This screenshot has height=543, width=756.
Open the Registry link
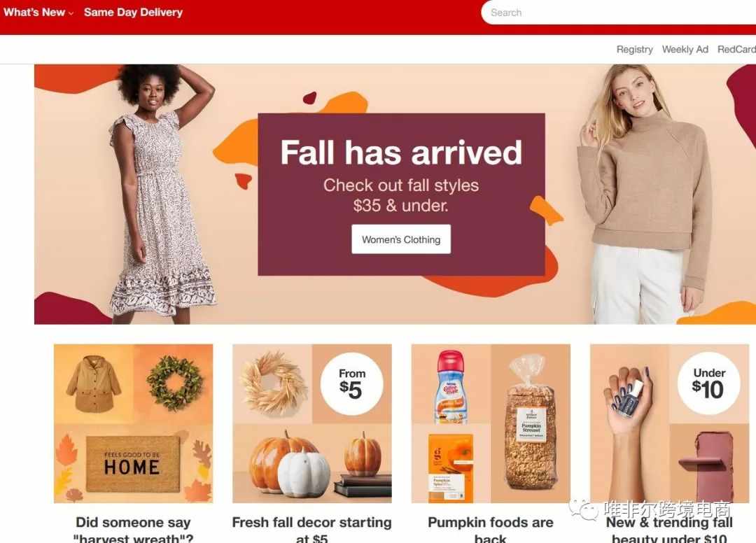click(x=634, y=49)
